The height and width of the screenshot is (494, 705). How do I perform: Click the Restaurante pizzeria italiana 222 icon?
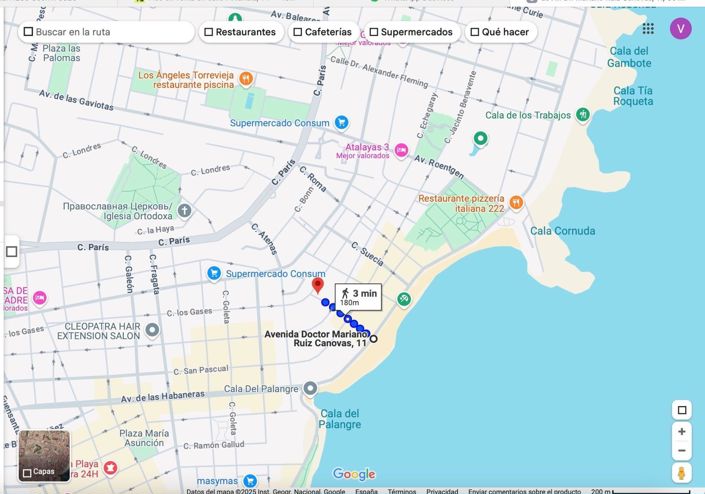[x=516, y=202]
